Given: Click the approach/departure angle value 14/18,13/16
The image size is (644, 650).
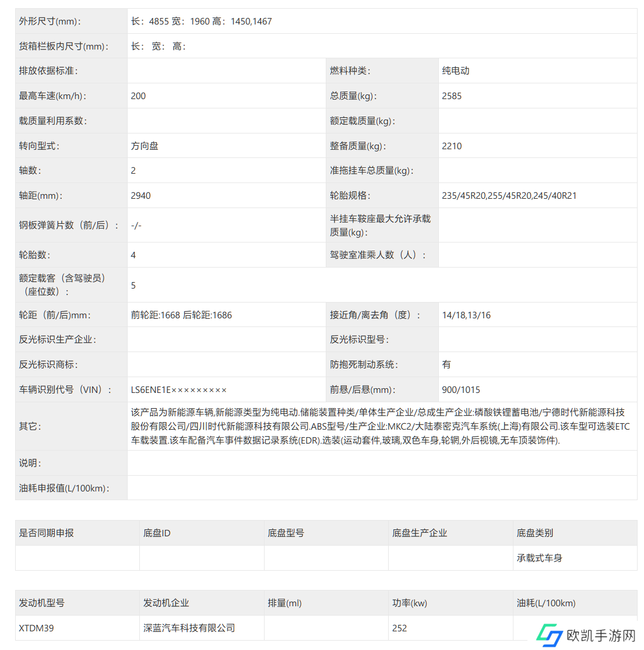Looking at the screenshot, I should point(466,315).
